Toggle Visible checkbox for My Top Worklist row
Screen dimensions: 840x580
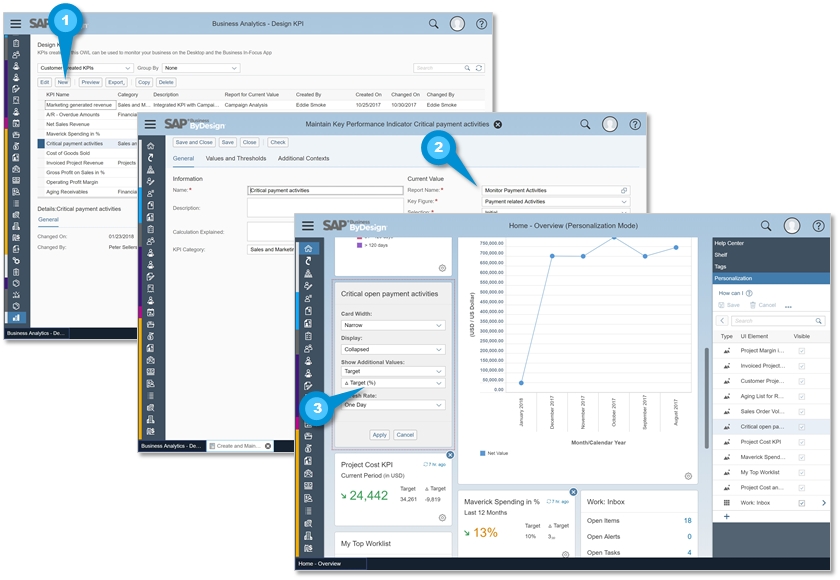[x=801, y=472]
